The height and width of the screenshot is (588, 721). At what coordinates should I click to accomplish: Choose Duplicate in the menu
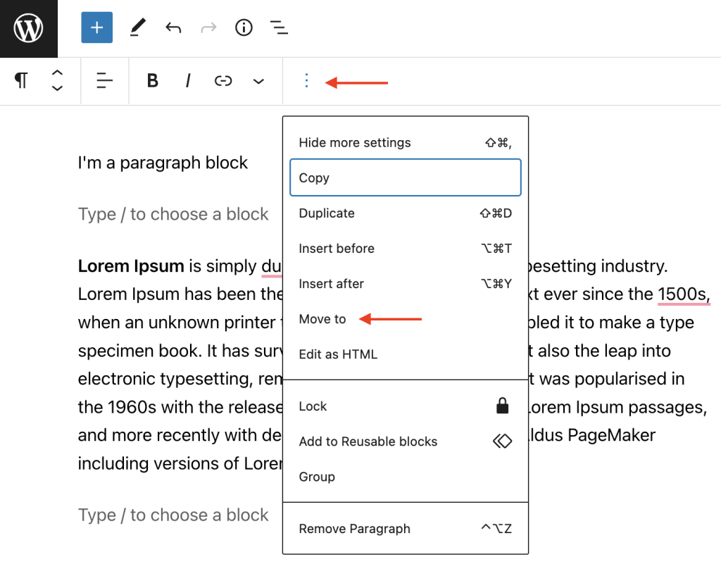coord(326,213)
